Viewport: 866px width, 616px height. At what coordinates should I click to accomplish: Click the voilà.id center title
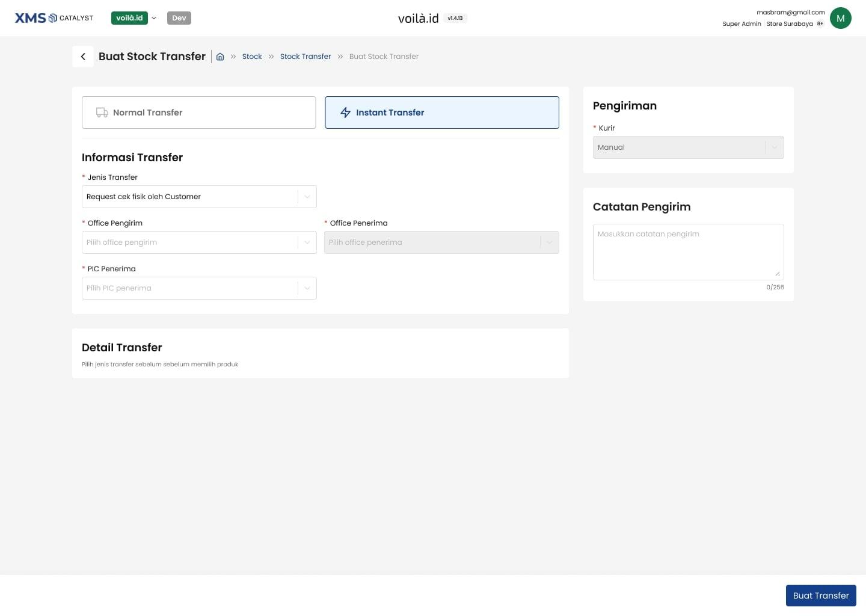click(419, 19)
